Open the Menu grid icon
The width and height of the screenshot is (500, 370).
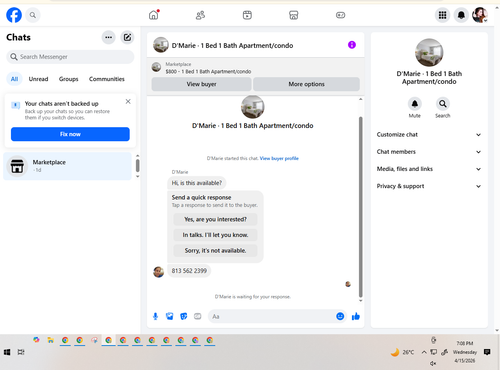pos(442,15)
